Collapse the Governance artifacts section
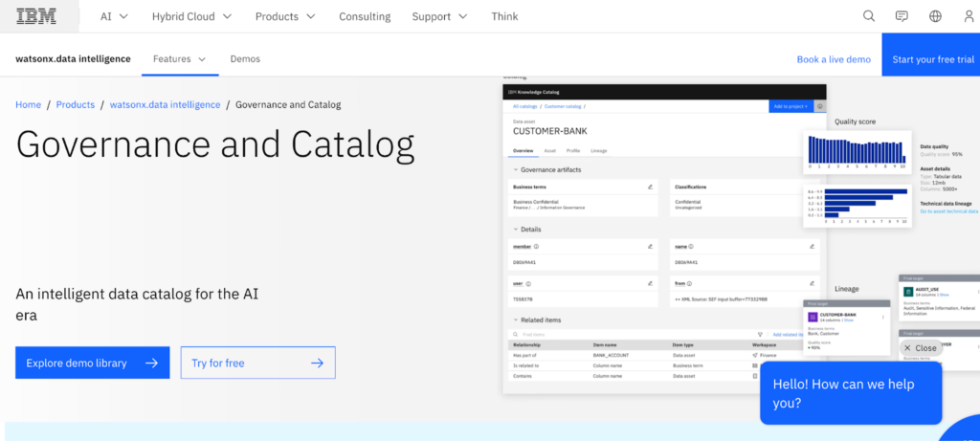This screenshot has height=441, width=980. point(515,169)
